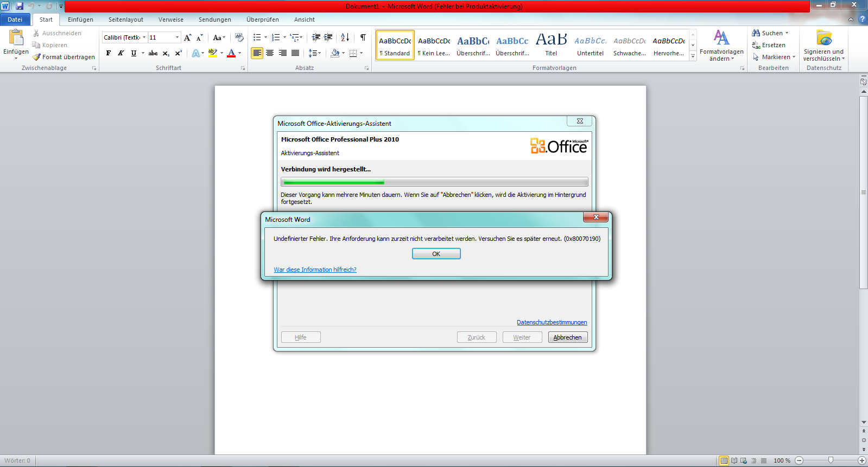This screenshot has width=868, height=467.
Task: Switch to the Seitenlayout tab
Action: 126,20
